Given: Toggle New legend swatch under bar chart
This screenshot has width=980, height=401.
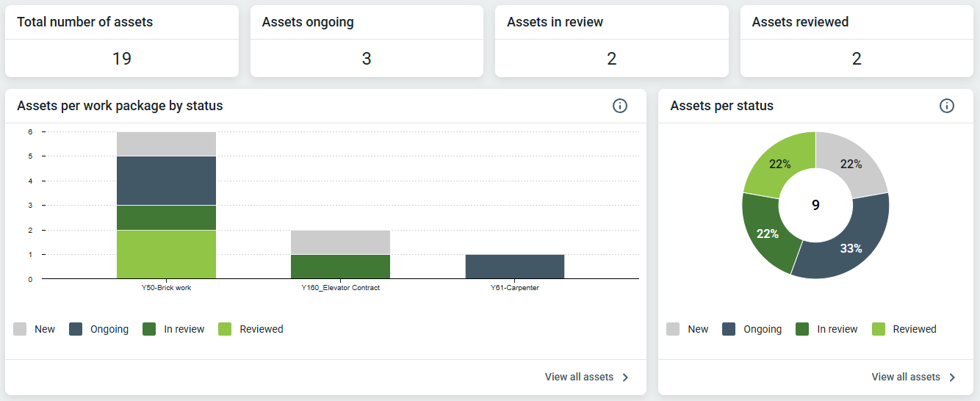Looking at the screenshot, I should (x=20, y=329).
